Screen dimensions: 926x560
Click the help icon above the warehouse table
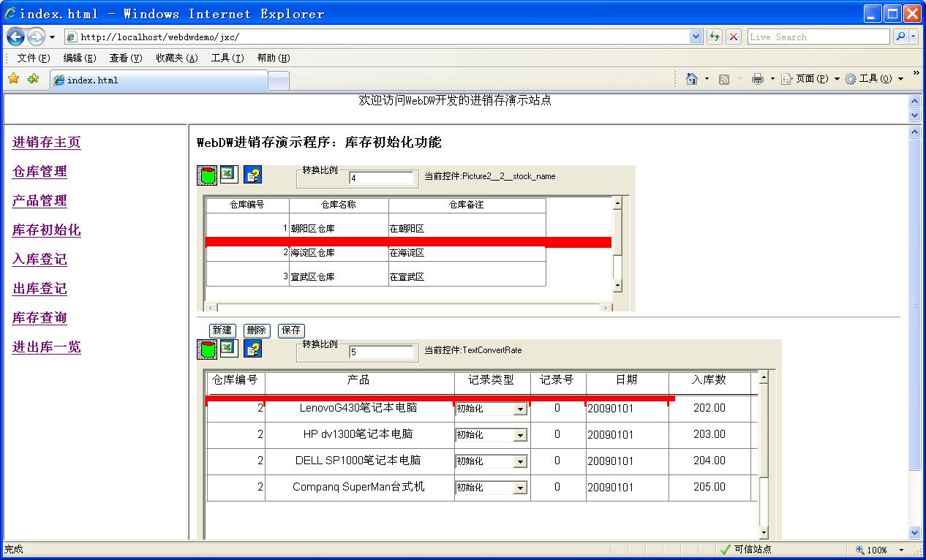[252, 175]
